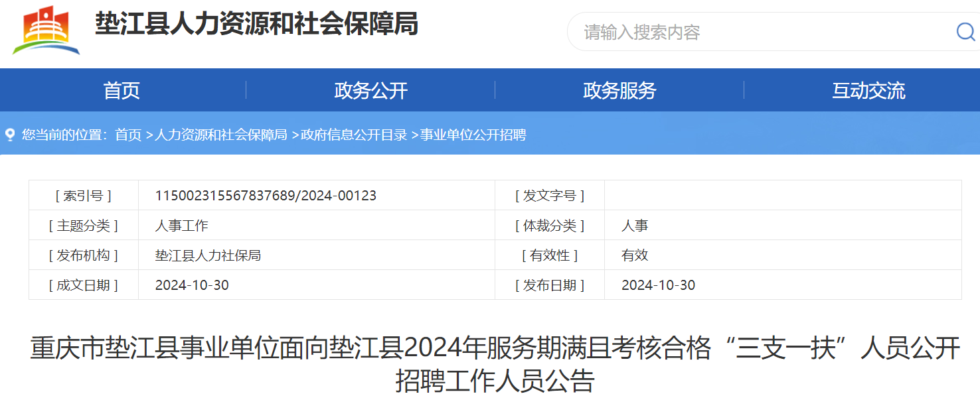Go to 互动交流 navigation tab

tap(868, 90)
